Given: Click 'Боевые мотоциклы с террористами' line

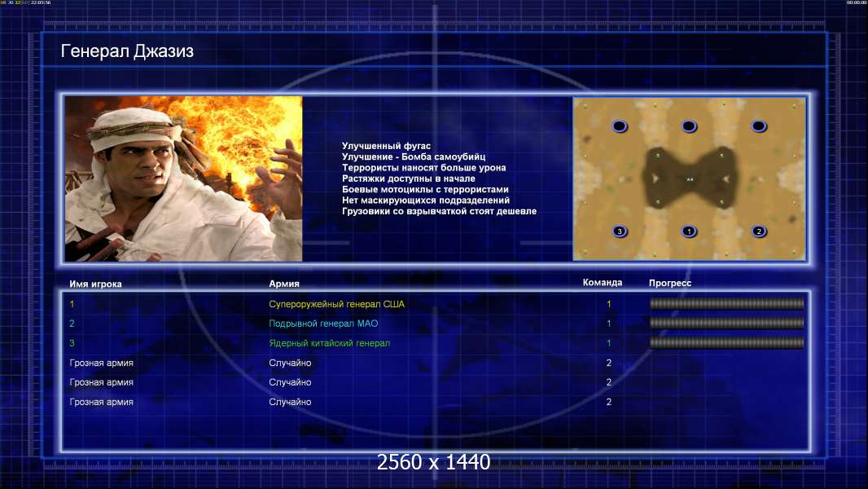Looking at the screenshot, I should tap(425, 189).
